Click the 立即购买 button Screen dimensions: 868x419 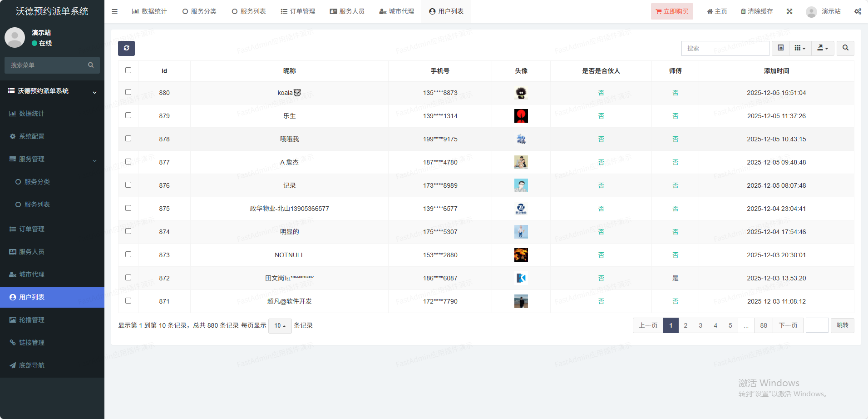672,11
